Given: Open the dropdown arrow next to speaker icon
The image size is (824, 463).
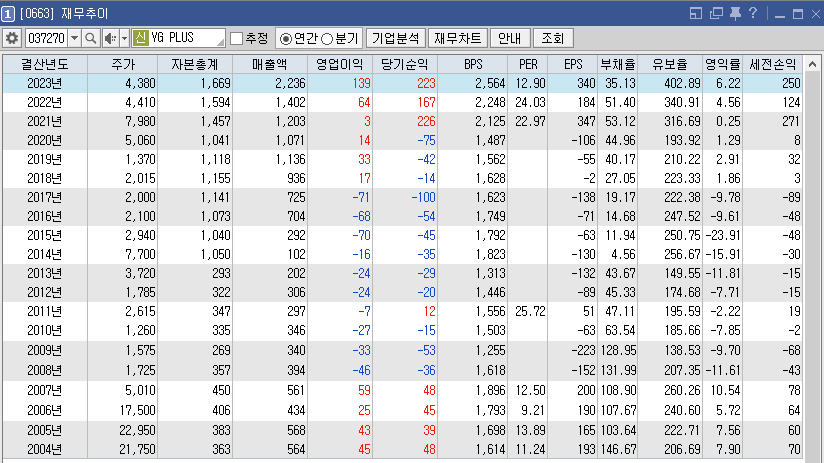Looking at the screenshot, I should 124,38.
